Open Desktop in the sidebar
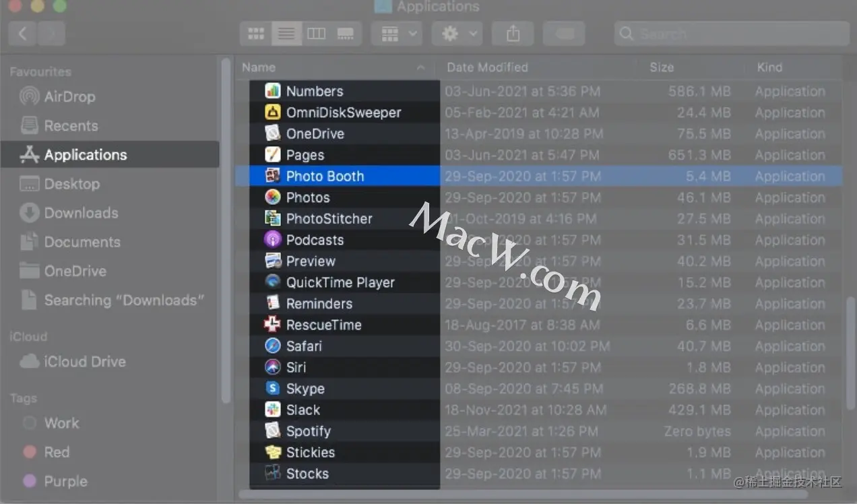857x504 pixels. point(71,183)
